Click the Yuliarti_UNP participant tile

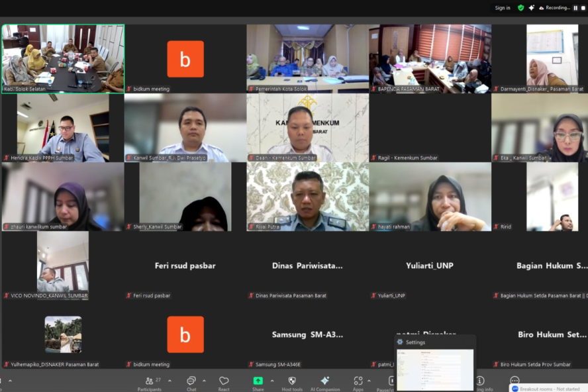point(430,266)
